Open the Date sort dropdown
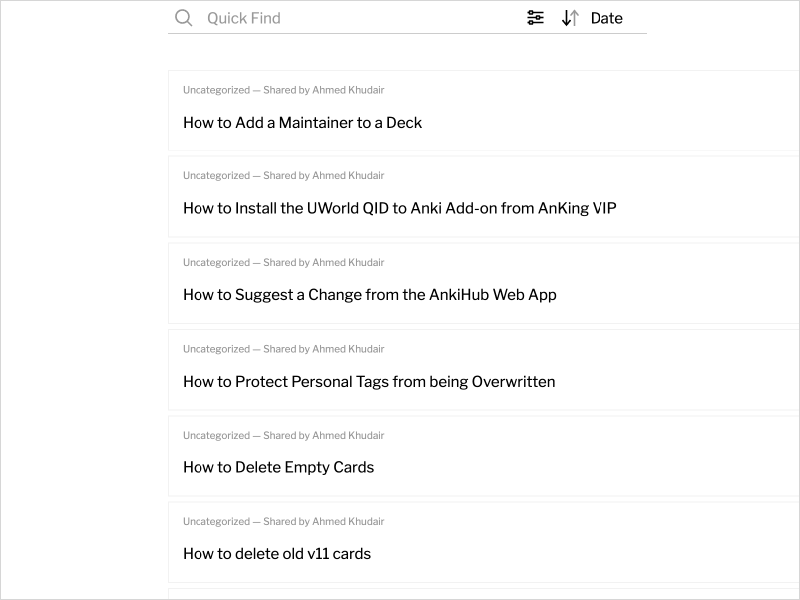Image resolution: width=800 pixels, height=600 pixels. click(x=606, y=18)
